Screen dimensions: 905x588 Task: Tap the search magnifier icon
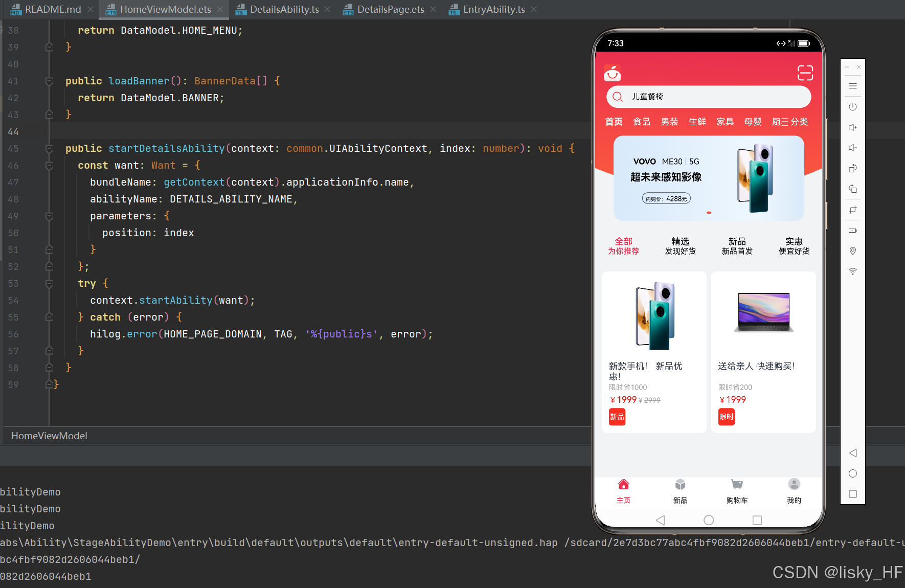point(618,97)
